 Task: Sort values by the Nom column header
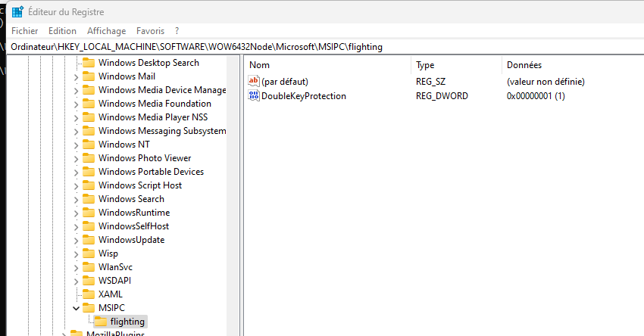[326, 65]
